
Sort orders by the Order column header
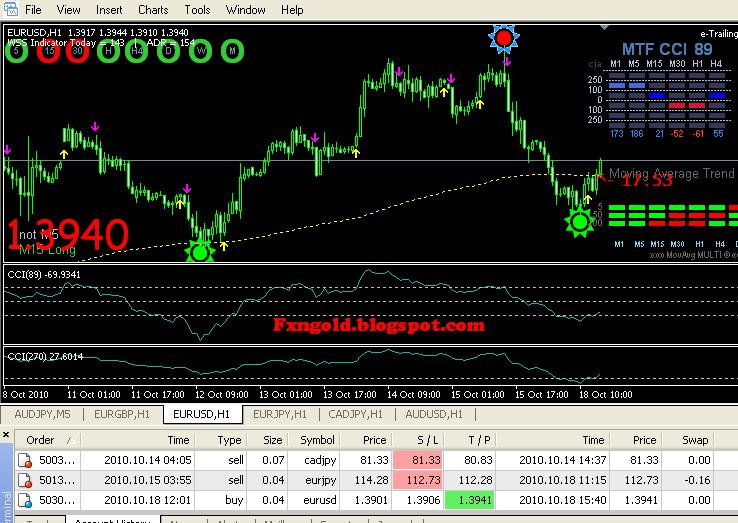coord(47,440)
